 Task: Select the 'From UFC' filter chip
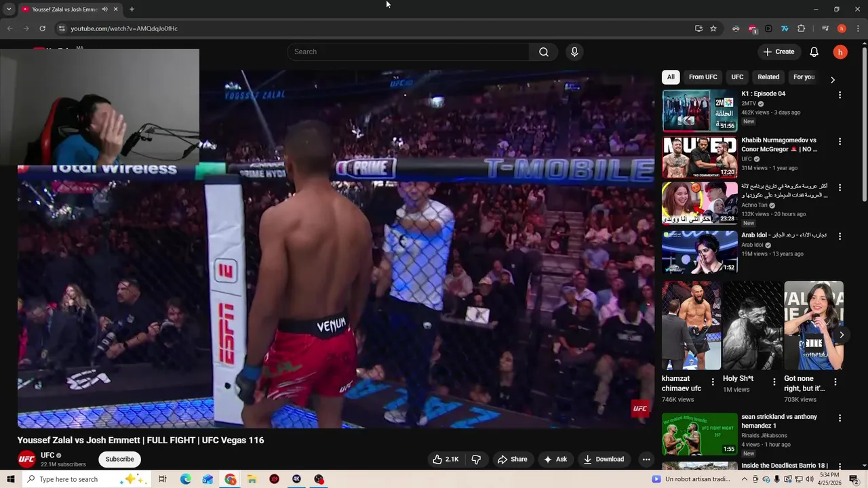click(703, 77)
